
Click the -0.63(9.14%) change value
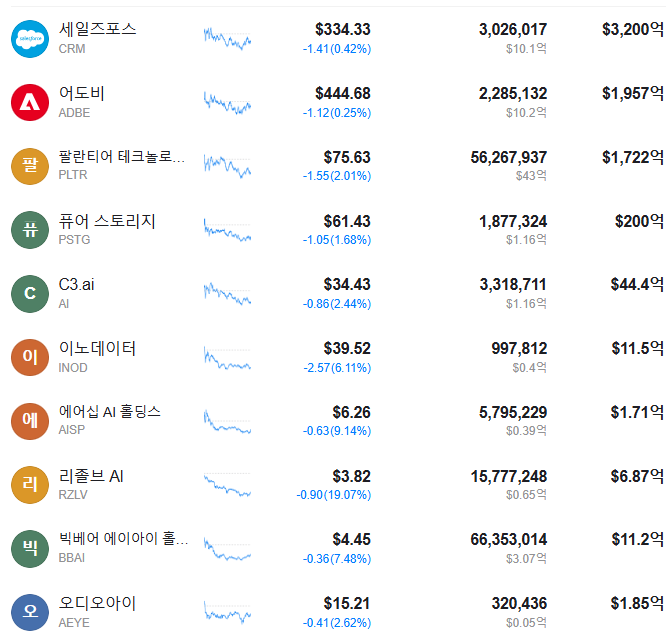pyautogui.click(x=337, y=431)
